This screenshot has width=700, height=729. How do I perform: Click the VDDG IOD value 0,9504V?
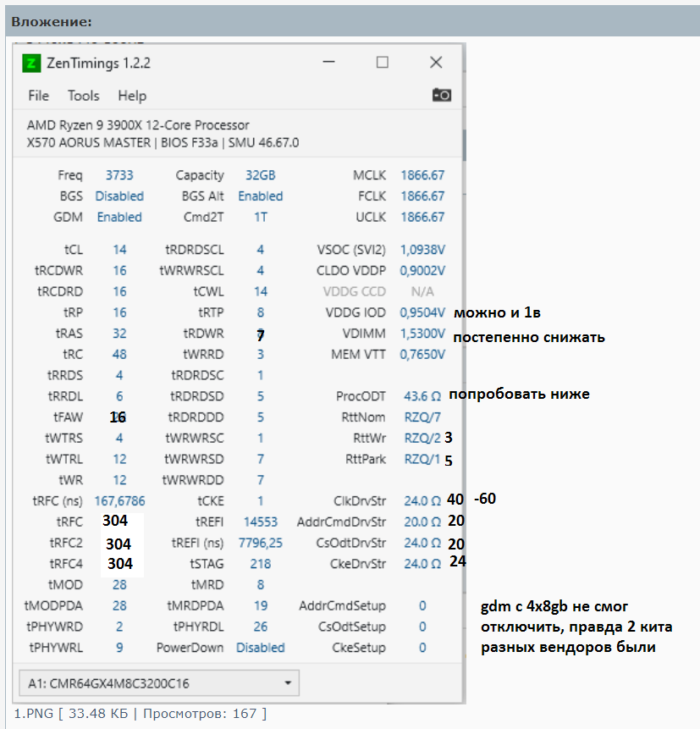pos(422,312)
